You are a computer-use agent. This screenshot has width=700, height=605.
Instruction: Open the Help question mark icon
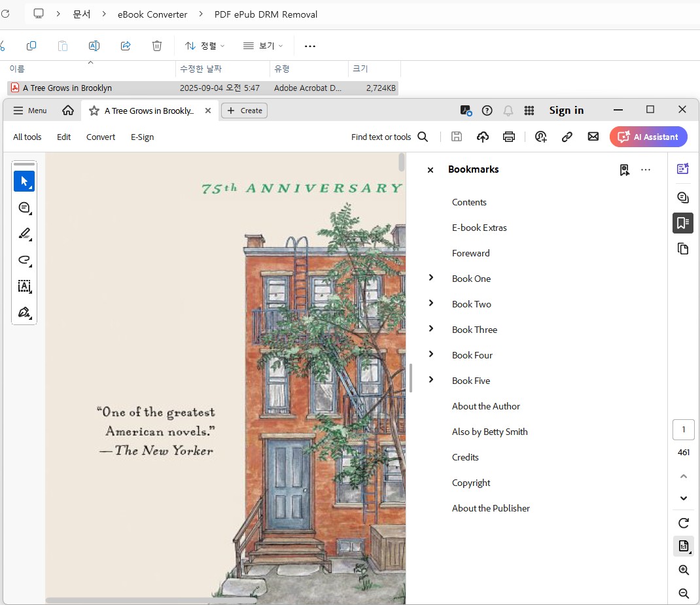point(487,110)
